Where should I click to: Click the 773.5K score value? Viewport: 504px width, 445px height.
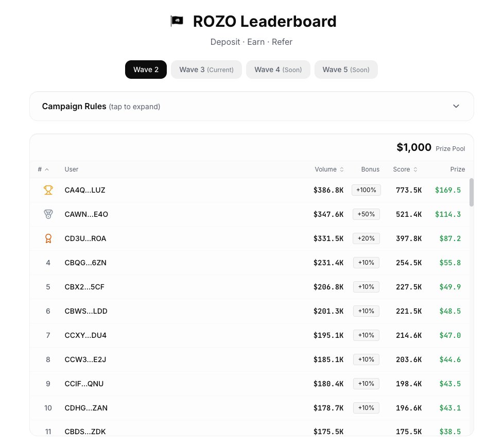(x=409, y=190)
